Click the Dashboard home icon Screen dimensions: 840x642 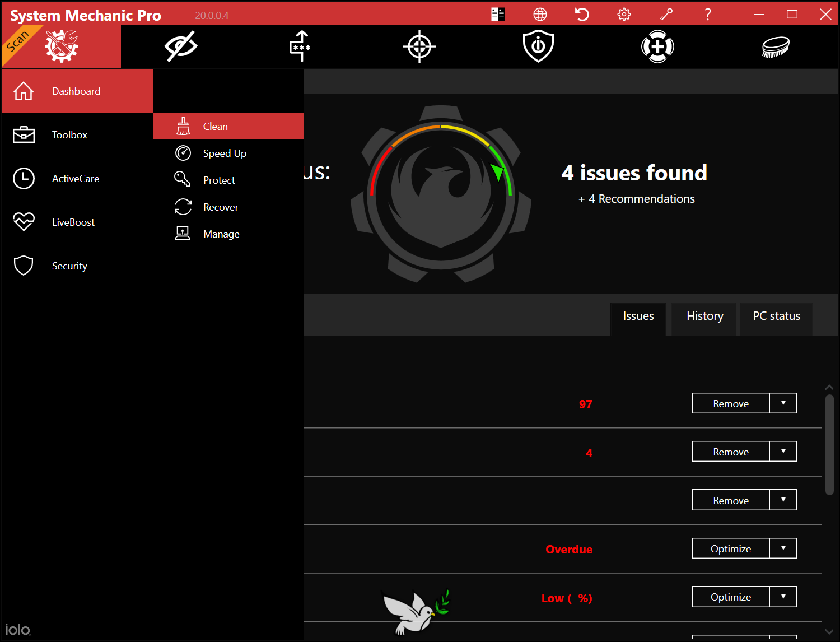pos(24,91)
